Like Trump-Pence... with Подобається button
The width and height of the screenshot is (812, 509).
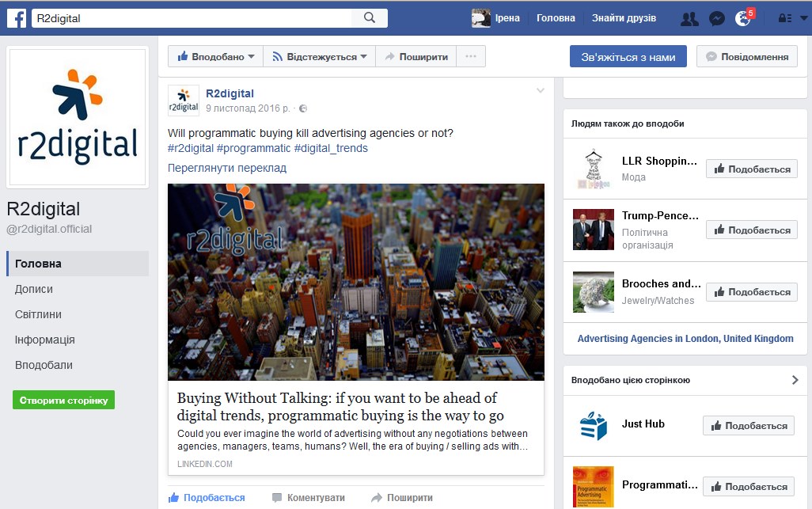(x=752, y=230)
